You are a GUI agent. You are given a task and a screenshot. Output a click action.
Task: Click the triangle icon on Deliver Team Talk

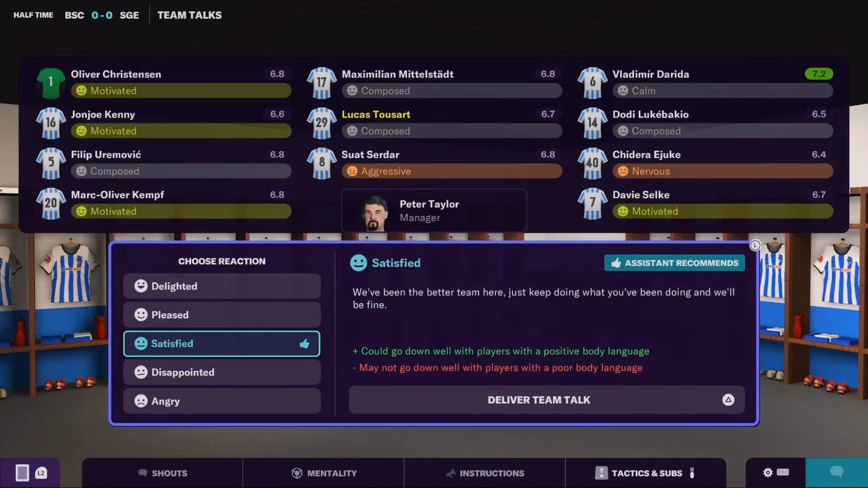click(728, 400)
